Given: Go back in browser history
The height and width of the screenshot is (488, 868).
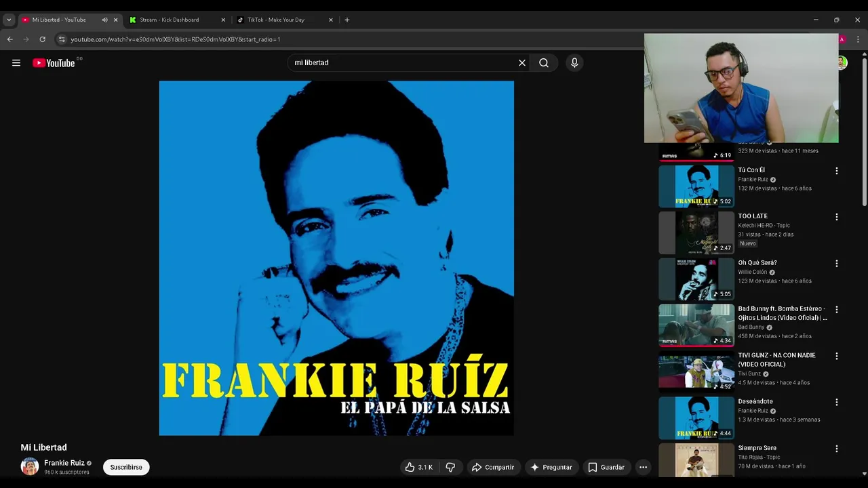Looking at the screenshot, I should (10, 39).
